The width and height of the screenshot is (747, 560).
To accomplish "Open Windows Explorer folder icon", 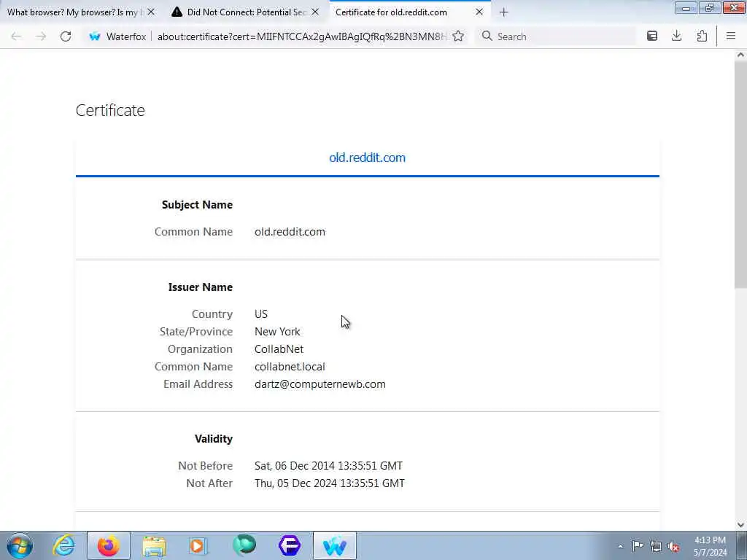I will 154,545.
